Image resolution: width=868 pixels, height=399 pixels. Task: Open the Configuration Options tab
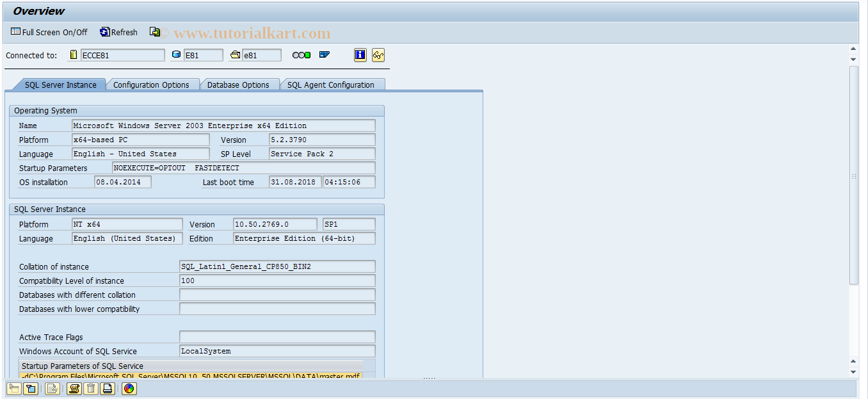click(151, 85)
